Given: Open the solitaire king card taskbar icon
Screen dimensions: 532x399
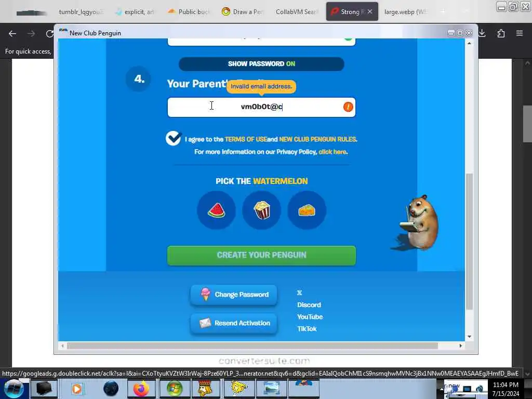Looking at the screenshot, I should [x=206, y=389].
